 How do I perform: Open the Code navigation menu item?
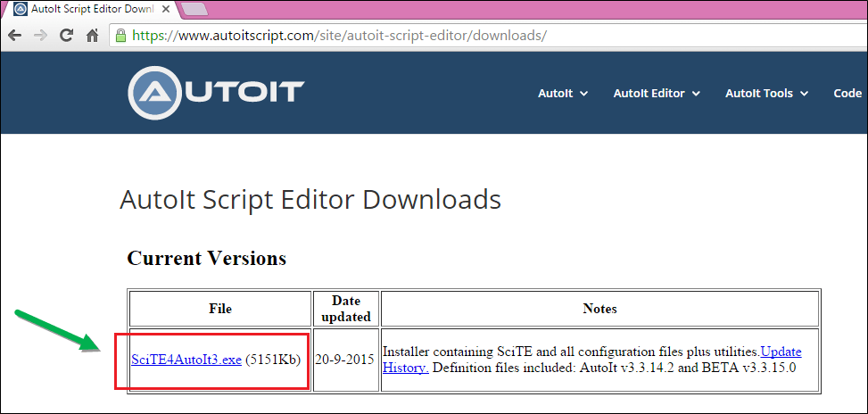pos(847,94)
